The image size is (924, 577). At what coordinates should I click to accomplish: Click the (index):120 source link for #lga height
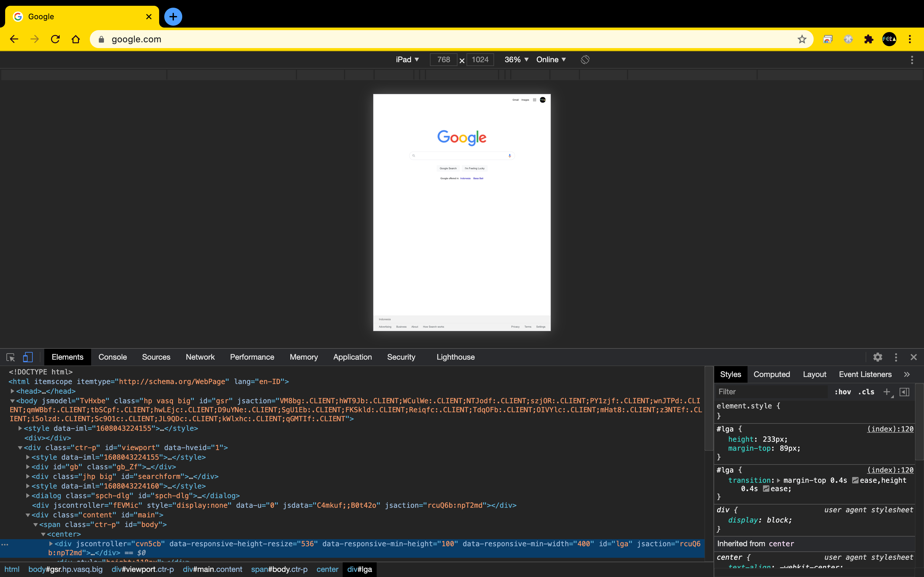pyautogui.click(x=890, y=429)
